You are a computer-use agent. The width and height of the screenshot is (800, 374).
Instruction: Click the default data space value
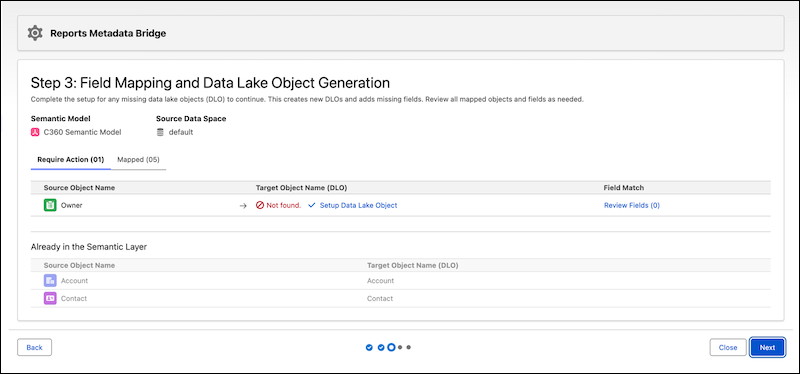(181, 132)
